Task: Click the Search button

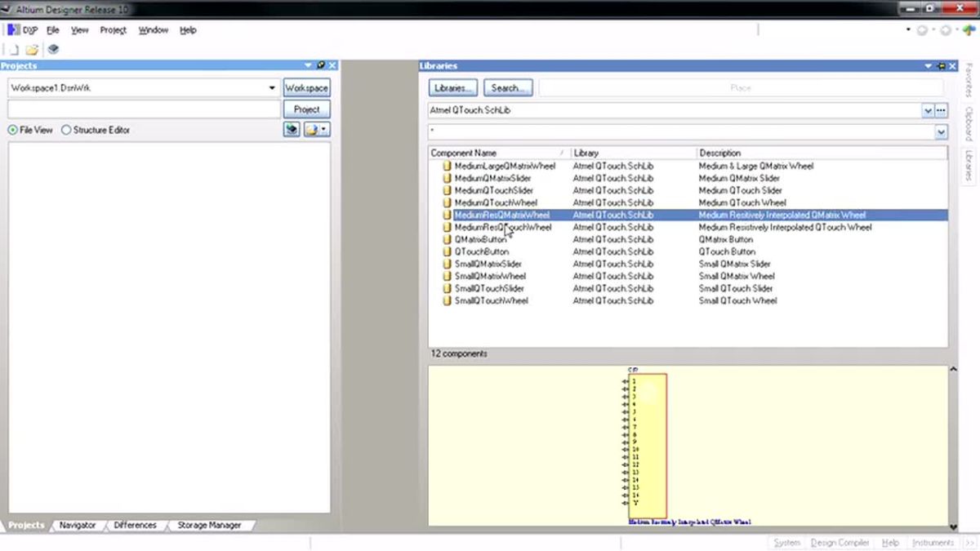Action: tap(508, 87)
